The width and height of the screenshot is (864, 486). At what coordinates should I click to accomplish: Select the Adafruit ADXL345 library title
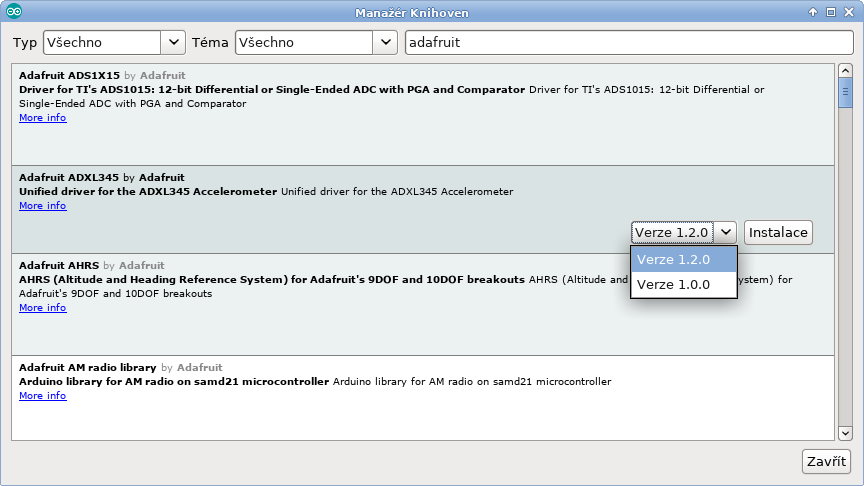(69, 177)
